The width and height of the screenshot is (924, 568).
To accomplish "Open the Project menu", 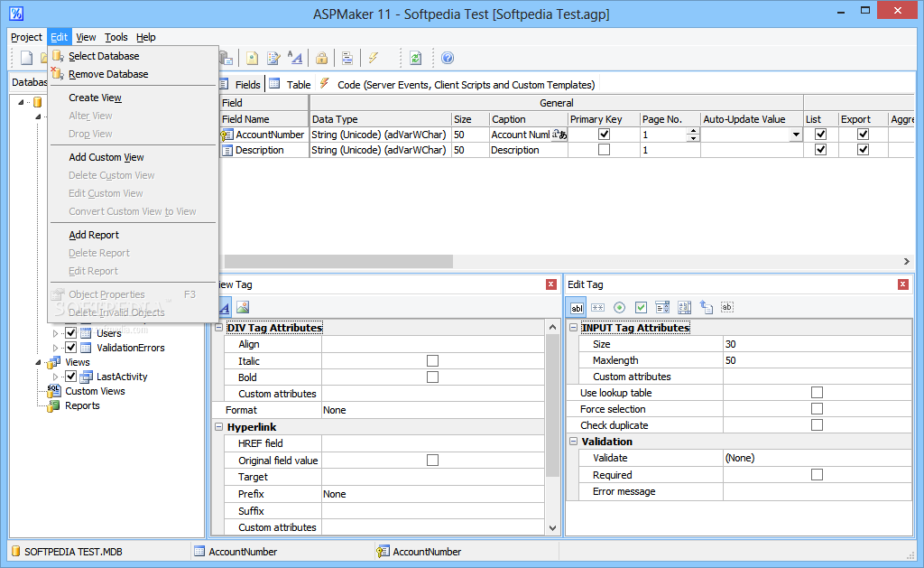I will tap(26, 37).
